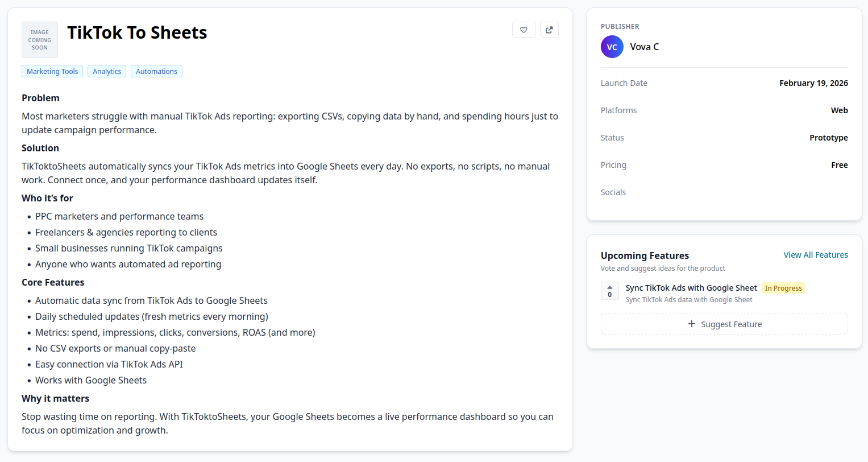Click the Publisher section header
Viewport: 868px width, 462px height.
620,26
